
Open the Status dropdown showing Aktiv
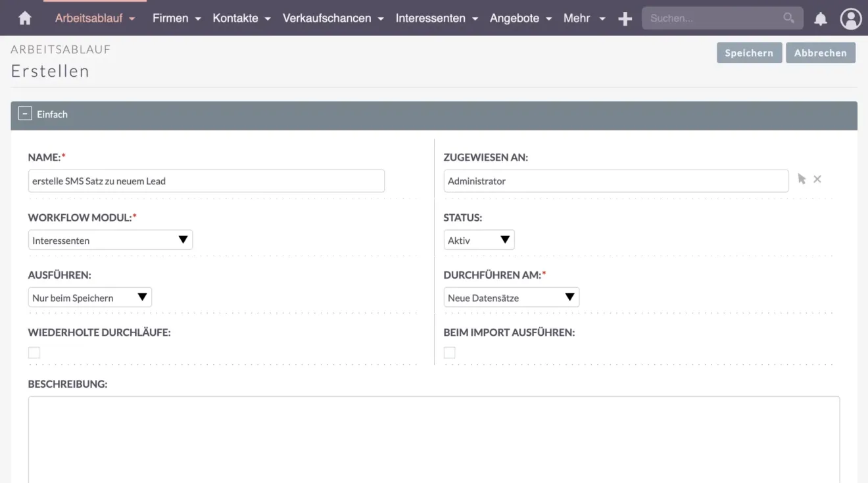pos(479,239)
